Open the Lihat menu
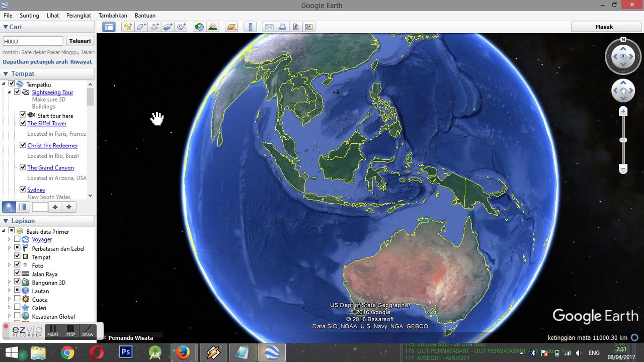Image resolution: width=644 pixels, height=362 pixels. click(x=53, y=16)
